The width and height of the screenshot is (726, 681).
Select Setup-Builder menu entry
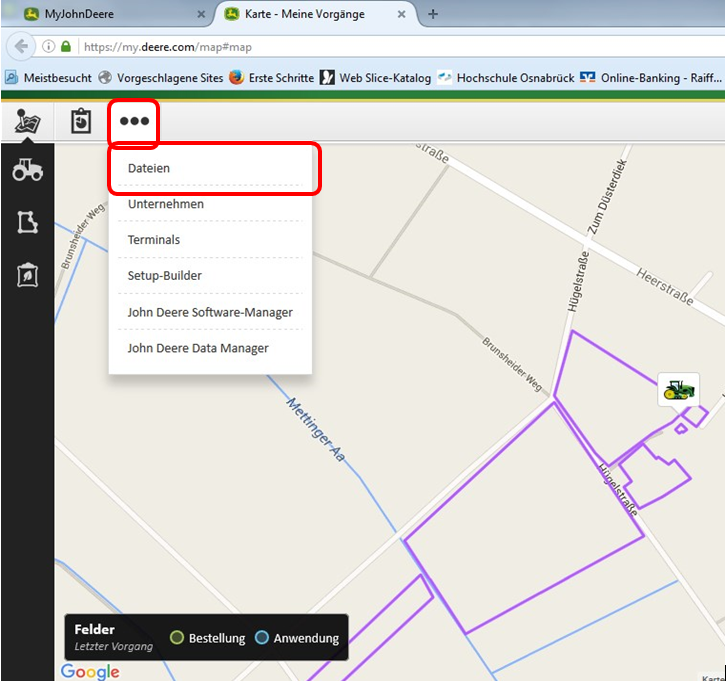[165, 276]
